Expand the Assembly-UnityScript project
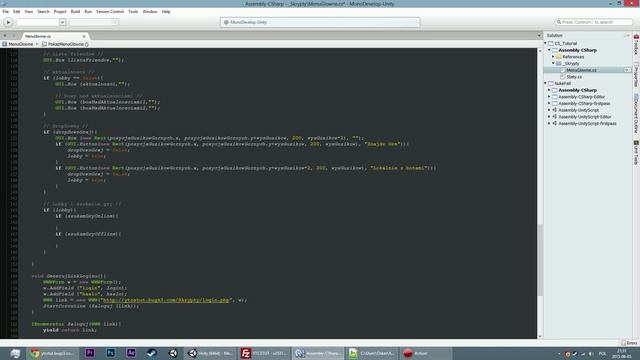Image resolution: width=640 pixels, height=360 pixels. 549,110
